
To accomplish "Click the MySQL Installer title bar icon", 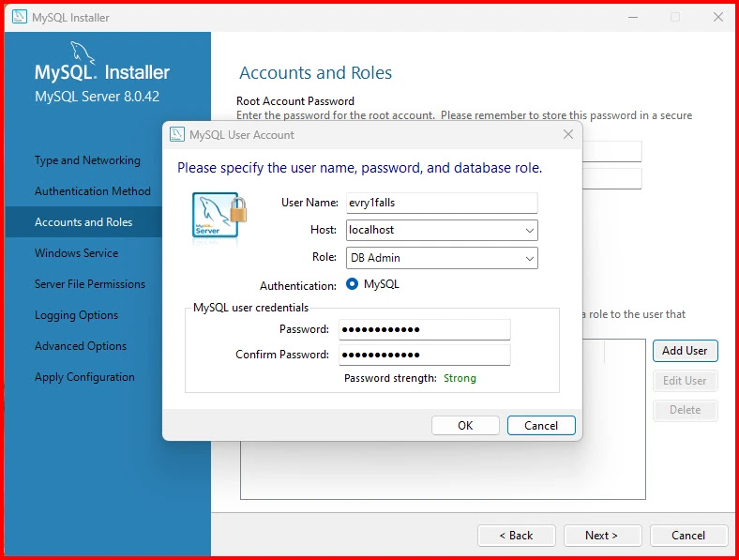I will click(20, 17).
